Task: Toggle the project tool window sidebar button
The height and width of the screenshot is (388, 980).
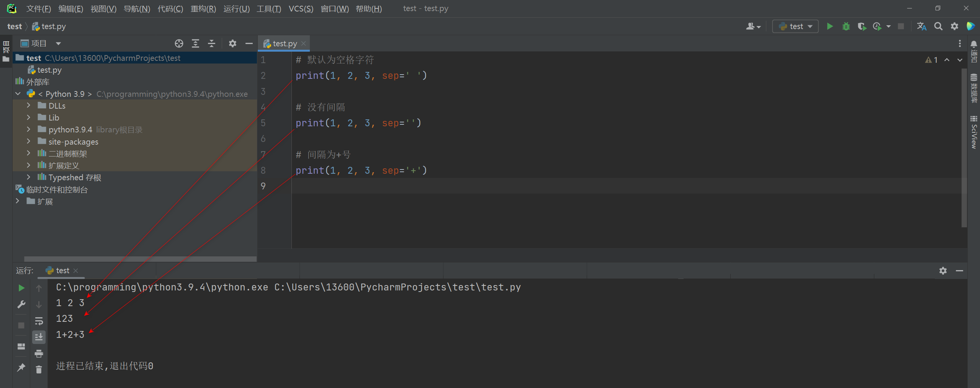Action: (x=6, y=52)
